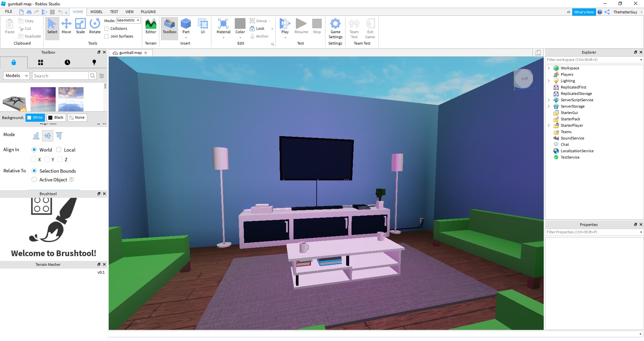Image resolution: width=644 pixels, height=341 pixels.
Task: Open the PLUGINS tab
Action: 148,12
